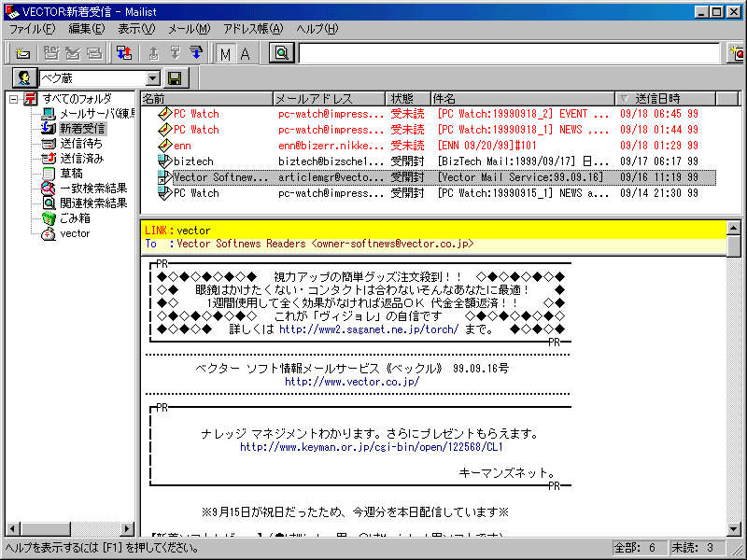Select the vector folder in tree
This screenshot has height=560, width=747.
75,234
